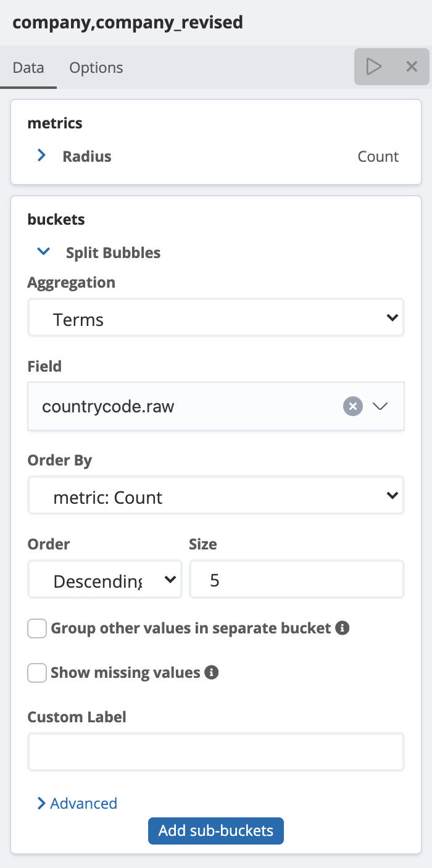
Task: Discard changes using the X icon
Action: coord(412,66)
